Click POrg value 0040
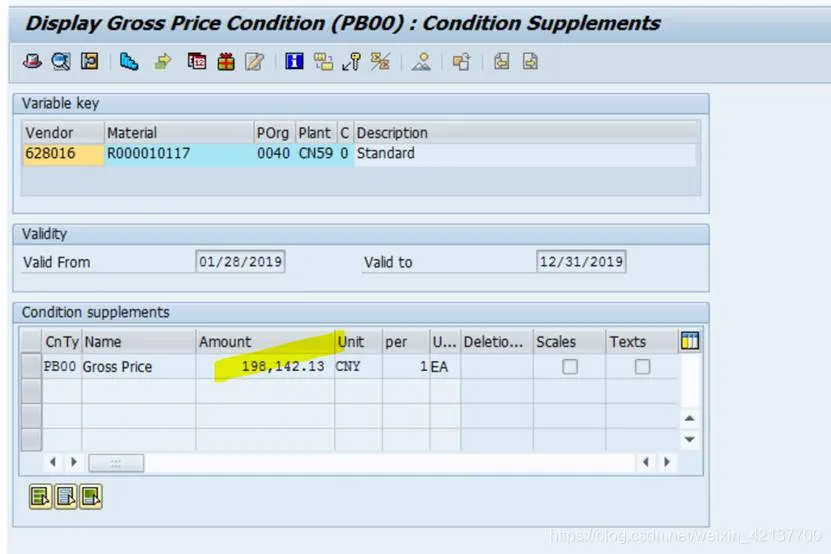The image size is (831, 554). coord(274,154)
